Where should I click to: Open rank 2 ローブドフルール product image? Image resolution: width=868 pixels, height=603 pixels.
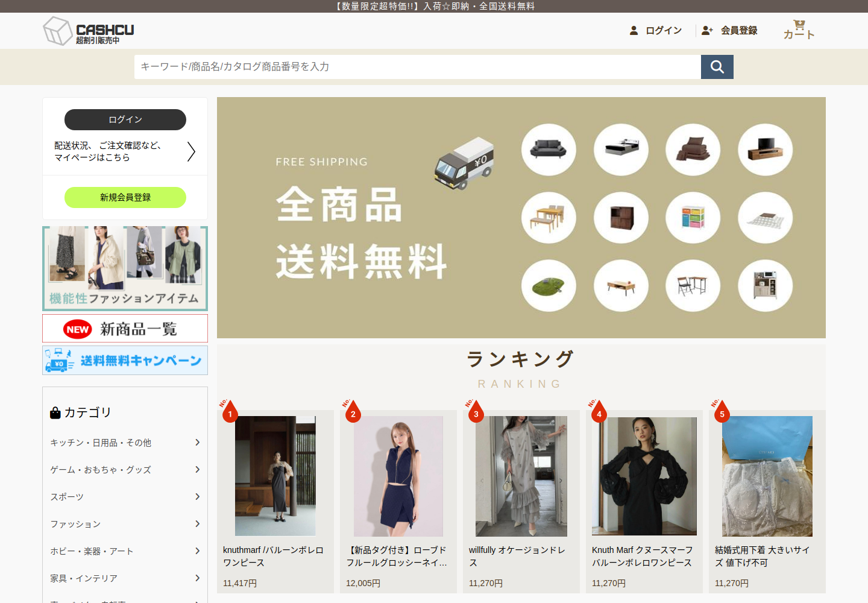point(398,476)
